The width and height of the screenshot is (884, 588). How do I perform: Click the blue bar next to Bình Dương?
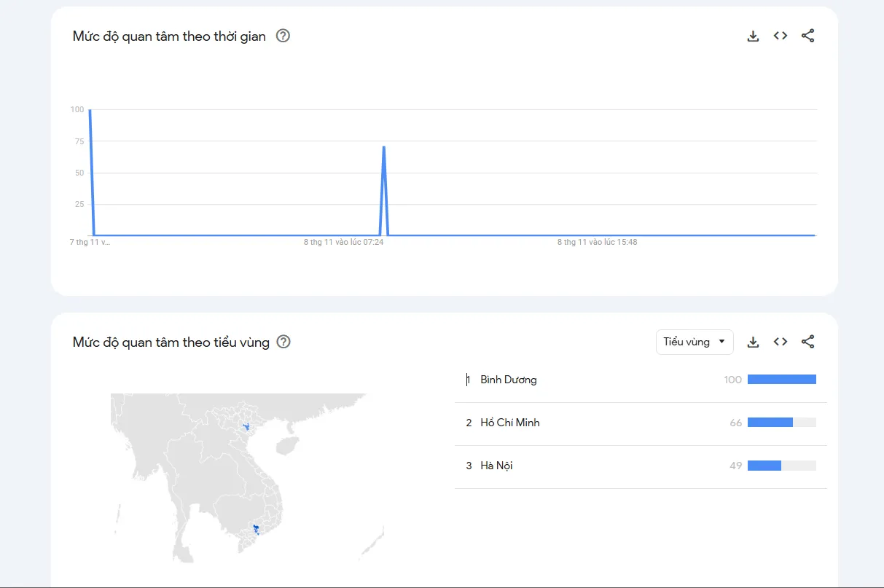point(781,379)
